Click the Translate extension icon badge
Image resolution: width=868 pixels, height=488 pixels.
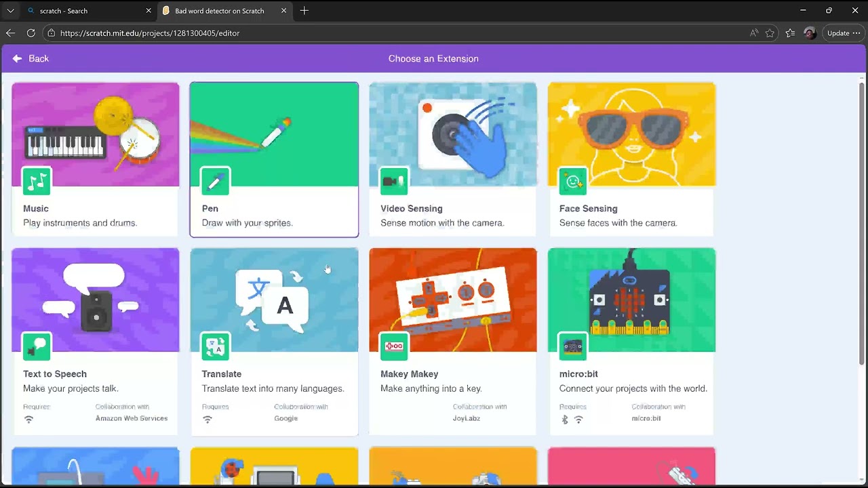click(x=216, y=346)
